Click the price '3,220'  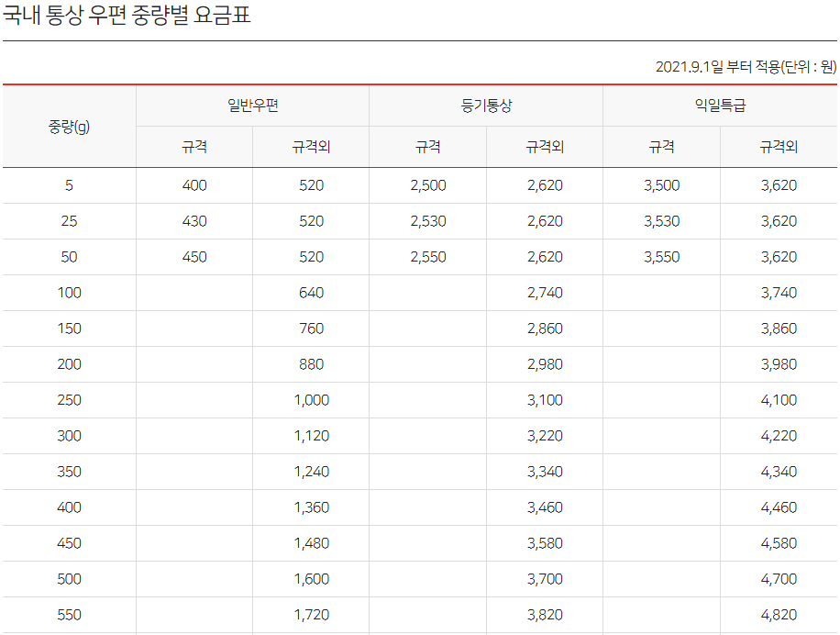[x=545, y=436]
